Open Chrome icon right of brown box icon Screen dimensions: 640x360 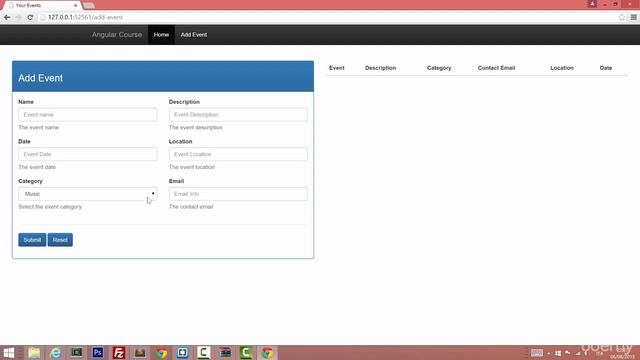161,353
